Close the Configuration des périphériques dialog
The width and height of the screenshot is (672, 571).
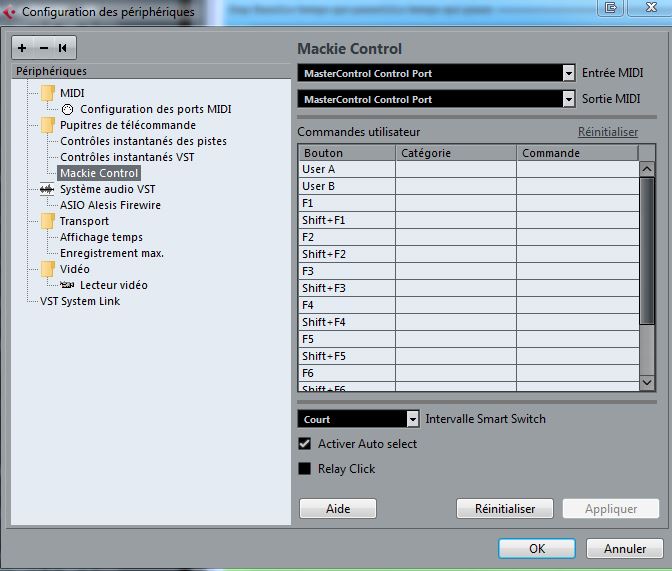(651, 7)
